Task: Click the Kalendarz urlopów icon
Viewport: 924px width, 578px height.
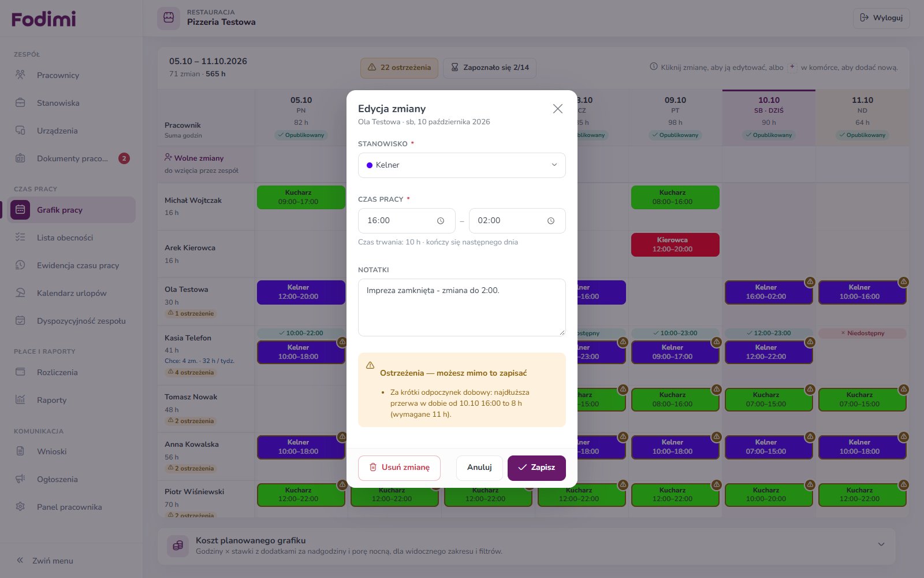Action: (20, 293)
